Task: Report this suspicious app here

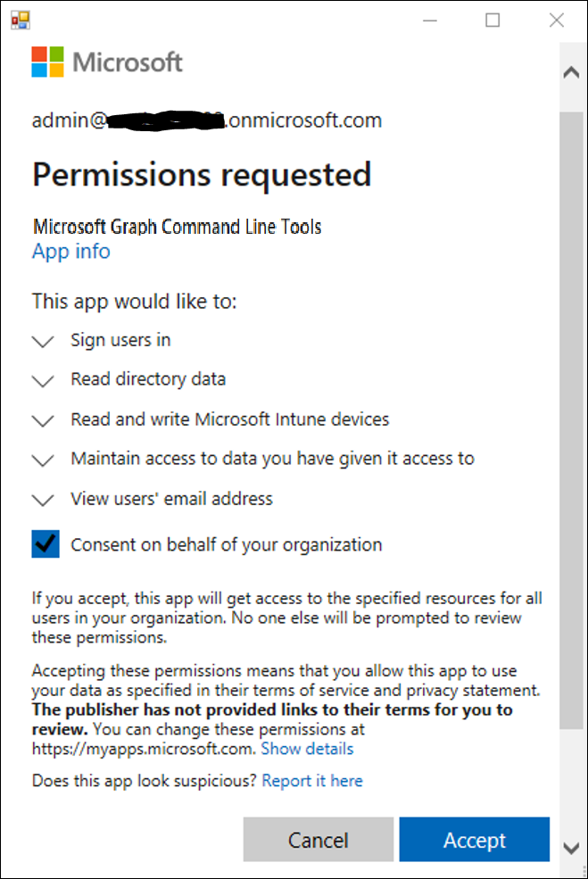Action: click(x=311, y=780)
